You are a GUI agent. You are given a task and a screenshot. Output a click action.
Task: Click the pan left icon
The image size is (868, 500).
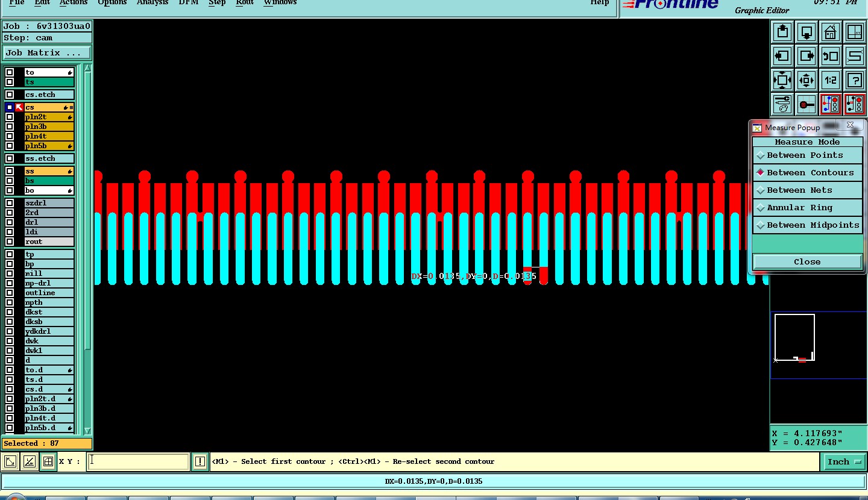pyautogui.click(x=782, y=56)
